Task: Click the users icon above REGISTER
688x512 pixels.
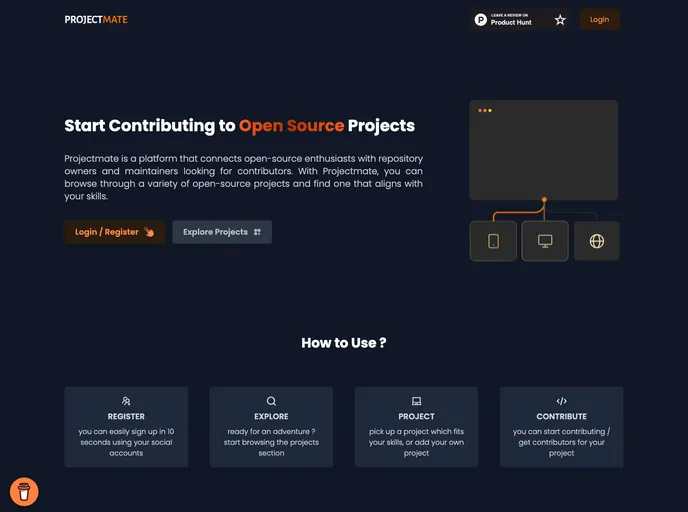Action: tap(126, 401)
